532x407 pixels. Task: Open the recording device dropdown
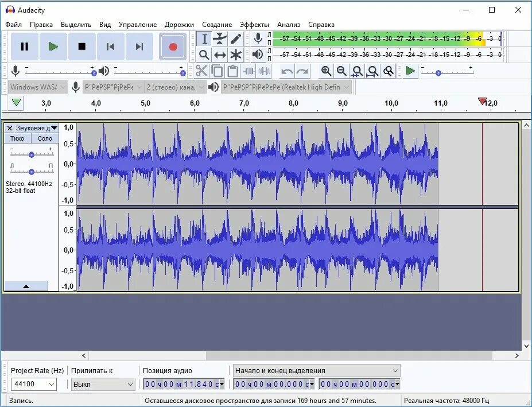coord(113,87)
